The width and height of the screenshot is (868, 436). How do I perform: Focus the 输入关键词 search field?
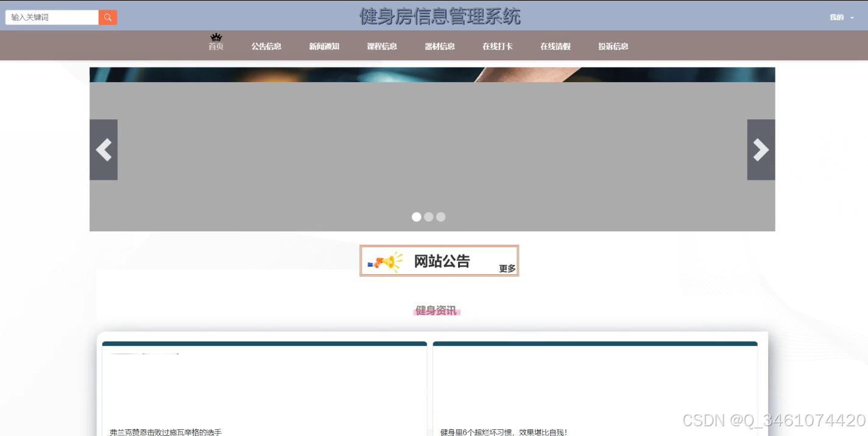52,18
